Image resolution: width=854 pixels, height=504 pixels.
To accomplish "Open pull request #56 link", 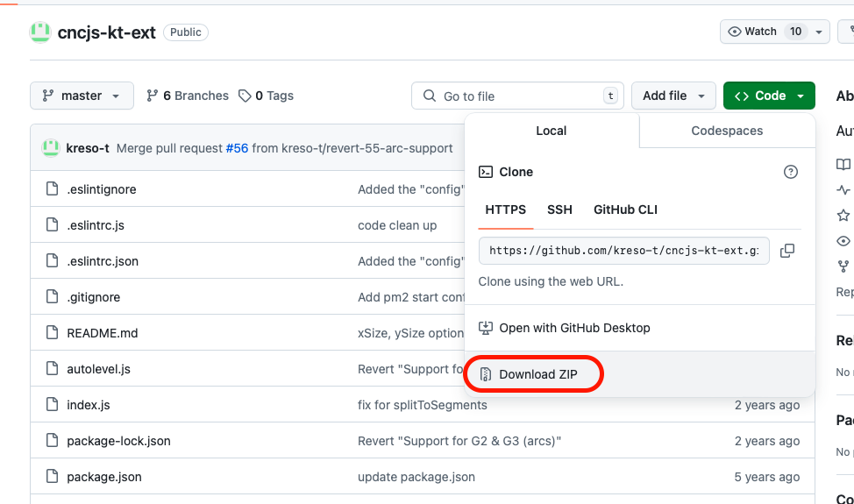I will pyautogui.click(x=237, y=148).
